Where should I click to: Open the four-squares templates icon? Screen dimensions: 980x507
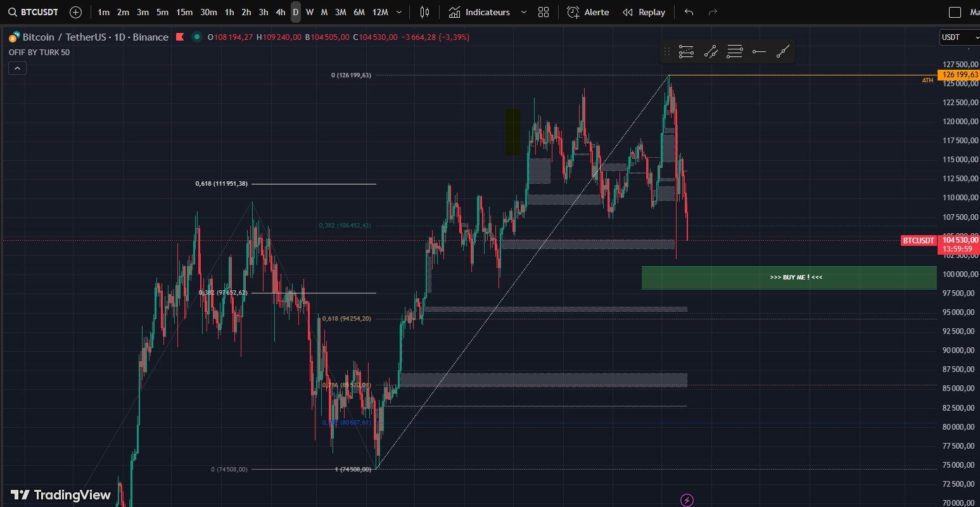(x=544, y=12)
